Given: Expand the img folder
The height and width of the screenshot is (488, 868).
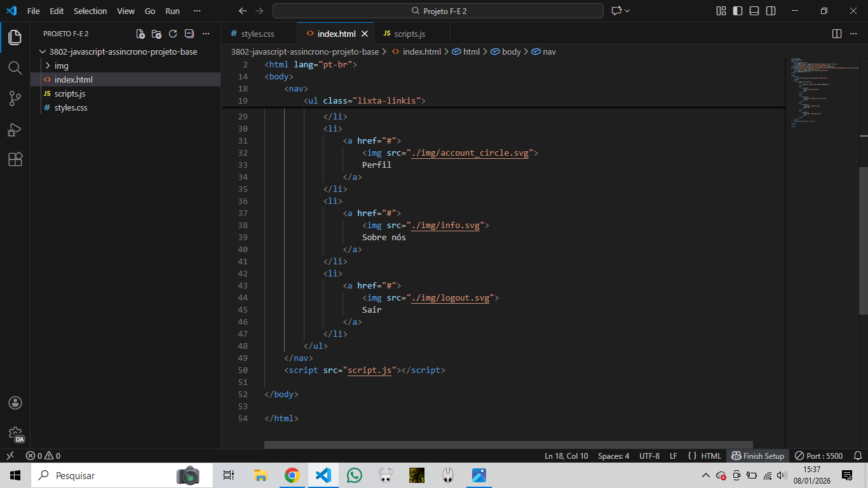Looking at the screenshot, I should [x=61, y=66].
